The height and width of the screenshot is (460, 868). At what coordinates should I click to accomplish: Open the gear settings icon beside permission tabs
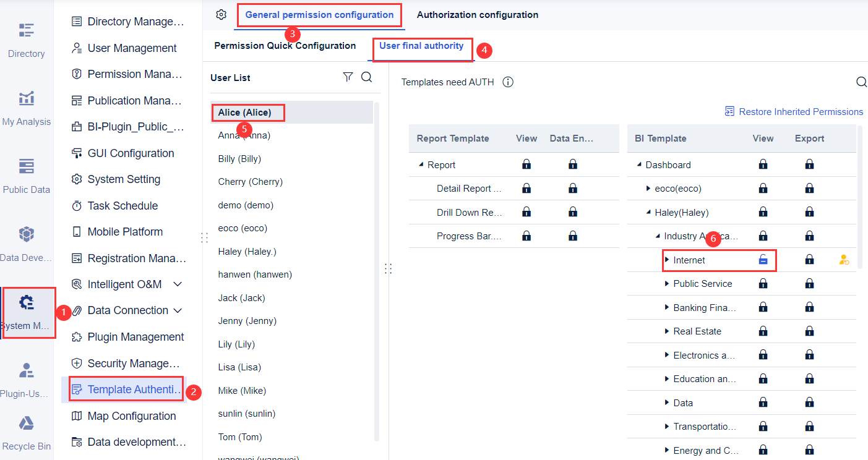point(221,14)
